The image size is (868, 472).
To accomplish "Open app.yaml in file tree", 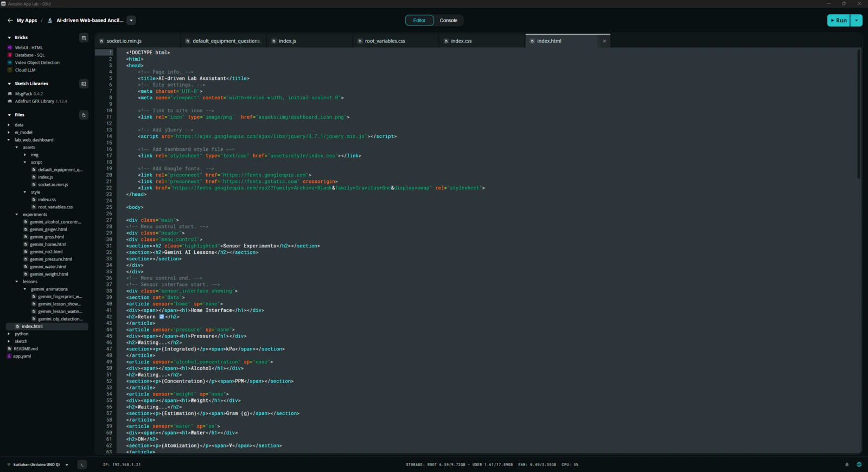I will [x=19, y=356].
